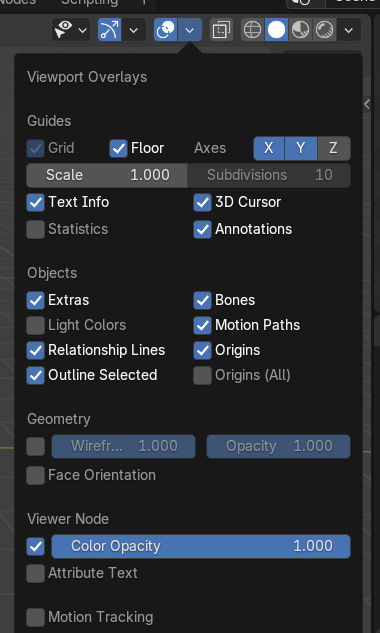Screen dimensions: 380x633
Task: Switch to Rendered viewport shading
Action: [x=325, y=30]
